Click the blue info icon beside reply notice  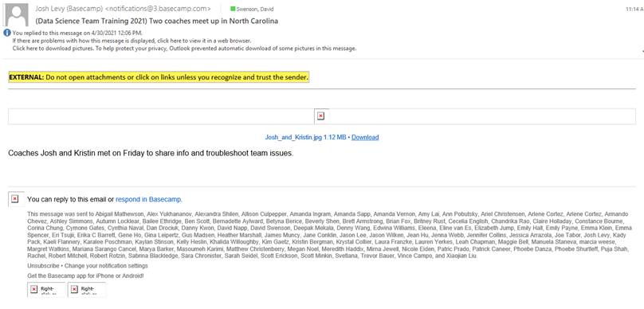(7, 33)
